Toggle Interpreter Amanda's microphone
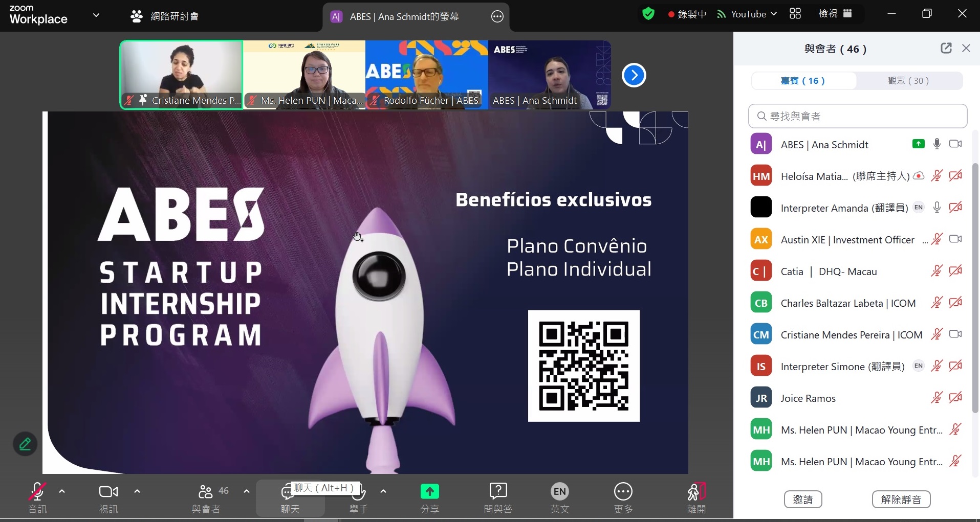Image resolution: width=980 pixels, height=522 pixels. tap(937, 208)
